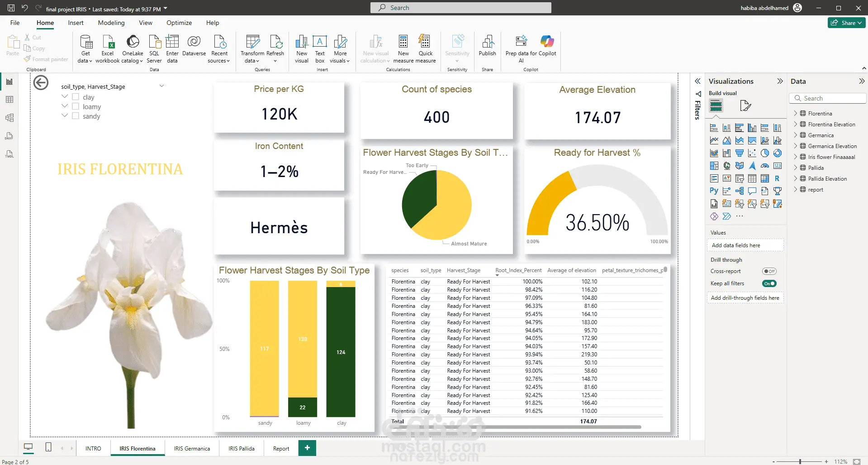Image resolution: width=868 pixels, height=465 pixels.
Task: Expand the loamy slicer item
Action: point(65,106)
